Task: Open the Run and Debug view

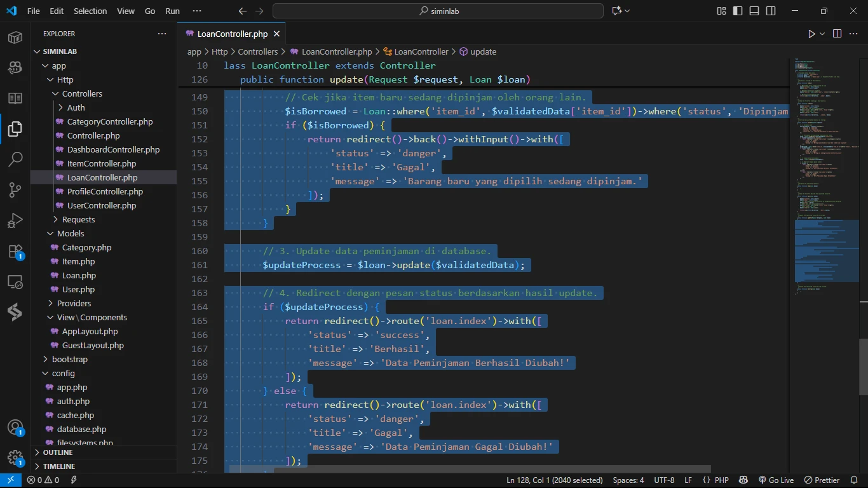Action: point(15,220)
